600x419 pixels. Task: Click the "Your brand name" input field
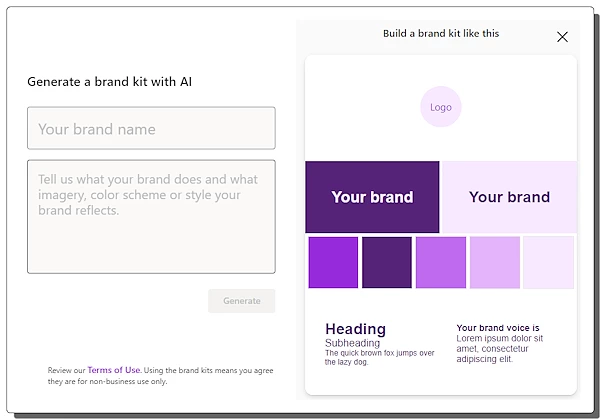[151, 129]
